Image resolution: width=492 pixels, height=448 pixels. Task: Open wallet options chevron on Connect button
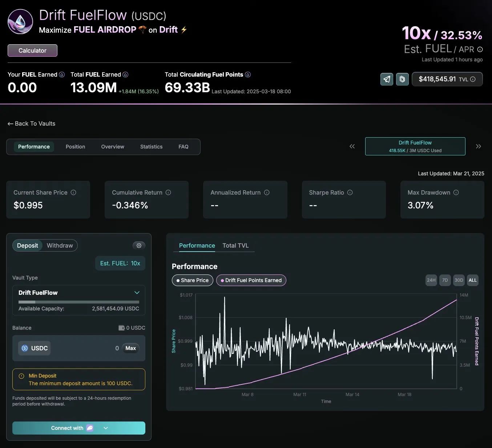[106, 428]
